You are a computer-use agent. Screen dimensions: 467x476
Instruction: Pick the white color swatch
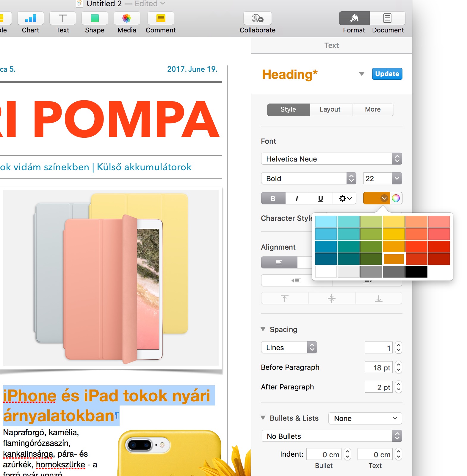click(326, 272)
